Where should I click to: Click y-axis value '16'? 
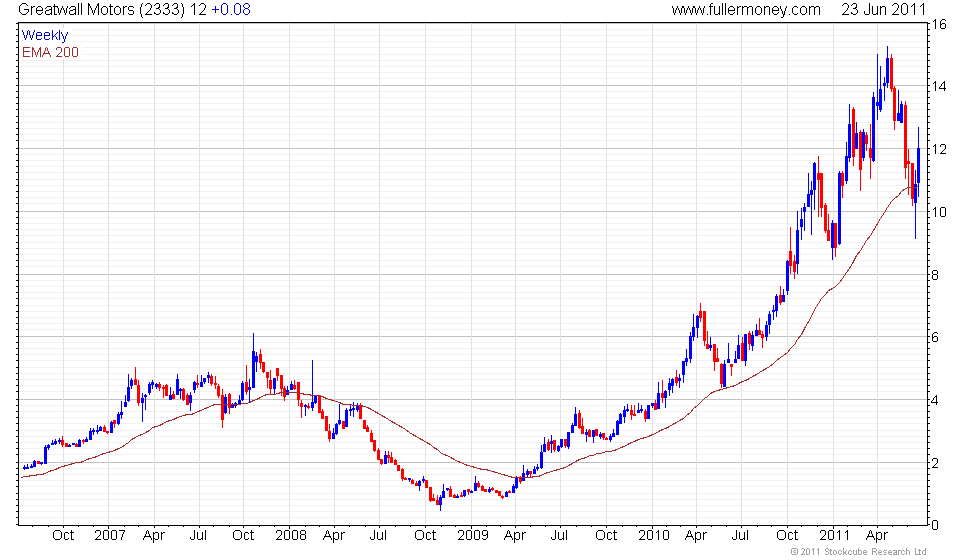[x=939, y=25]
